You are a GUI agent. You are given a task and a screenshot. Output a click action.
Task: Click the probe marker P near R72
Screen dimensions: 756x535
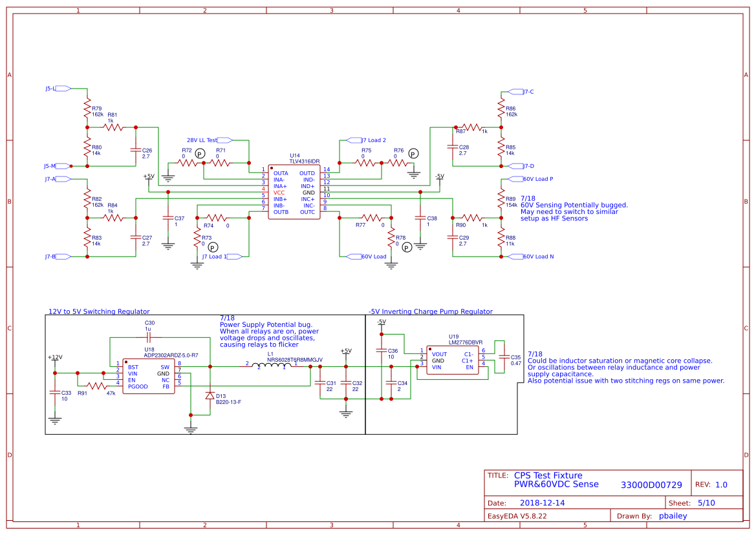(x=200, y=153)
